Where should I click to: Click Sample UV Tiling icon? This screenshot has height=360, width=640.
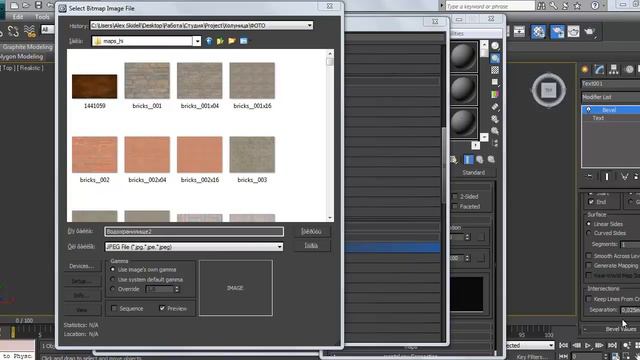[495, 82]
